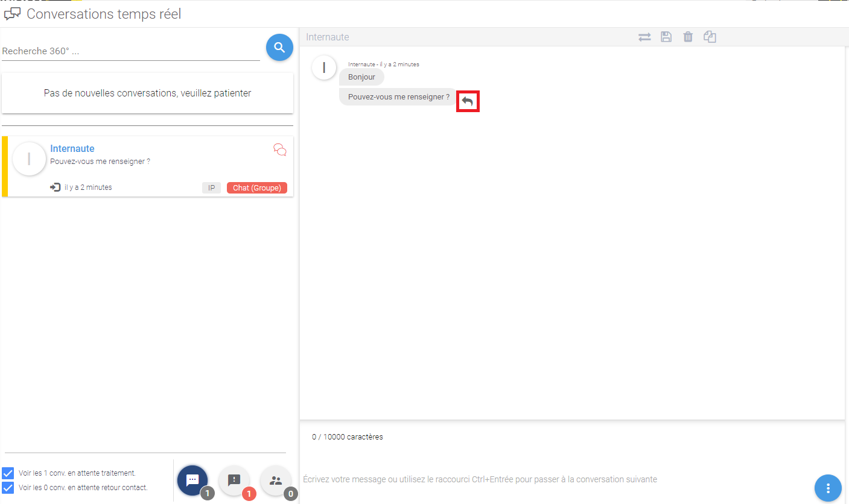This screenshot has width=849, height=504.
Task: Focus the 'Recherche 360°' search field
Action: coord(131,51)
